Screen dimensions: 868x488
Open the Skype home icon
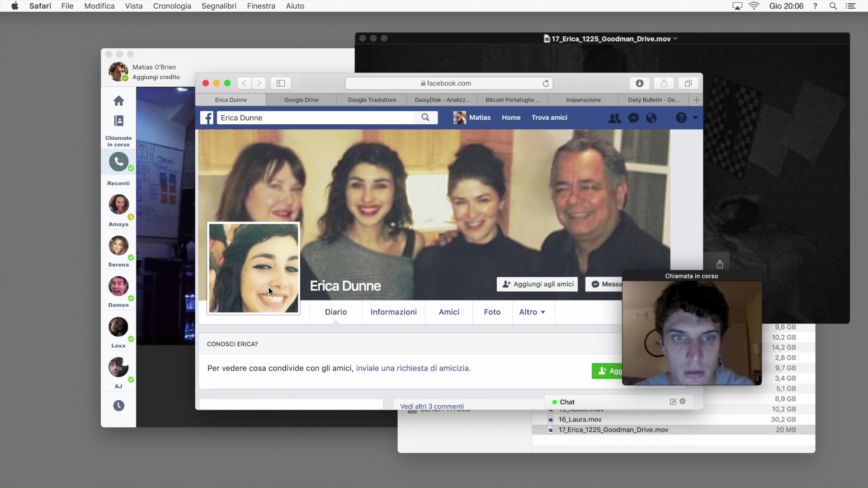pos(118,100)
